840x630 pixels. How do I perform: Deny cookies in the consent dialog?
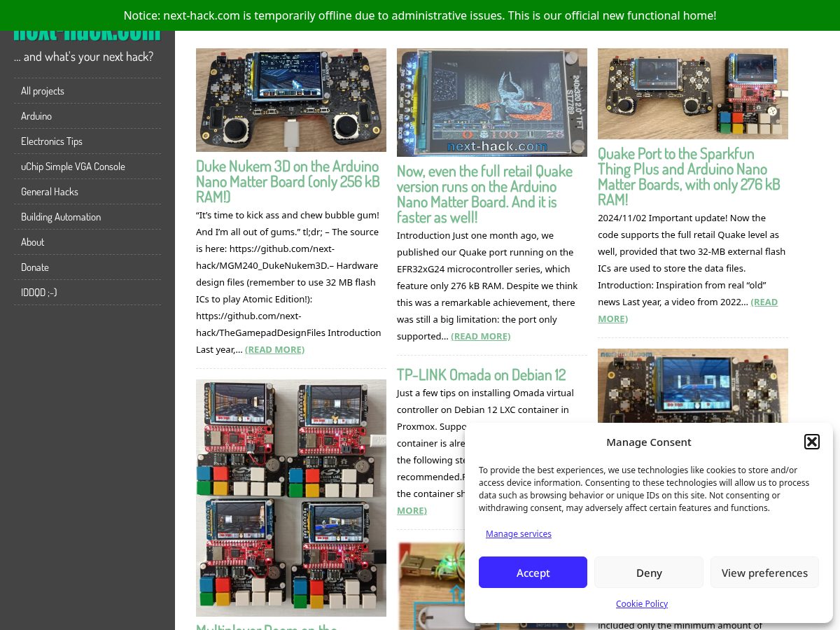(649, 573)
